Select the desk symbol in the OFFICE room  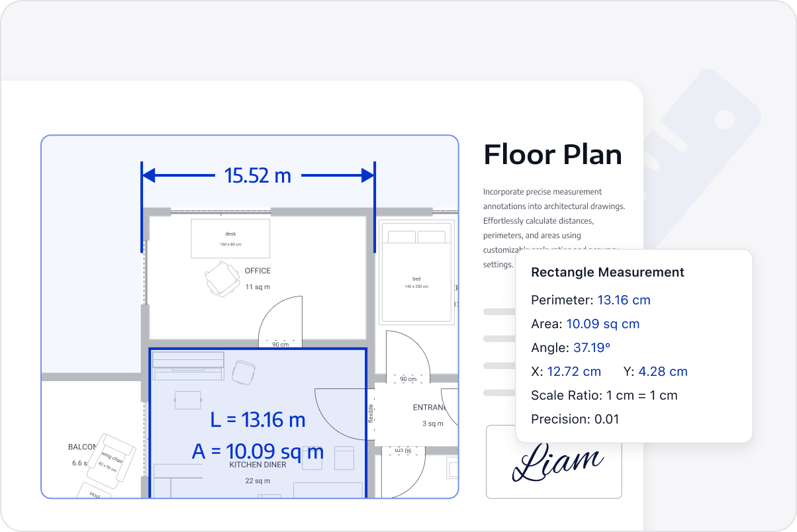[230, 238]
